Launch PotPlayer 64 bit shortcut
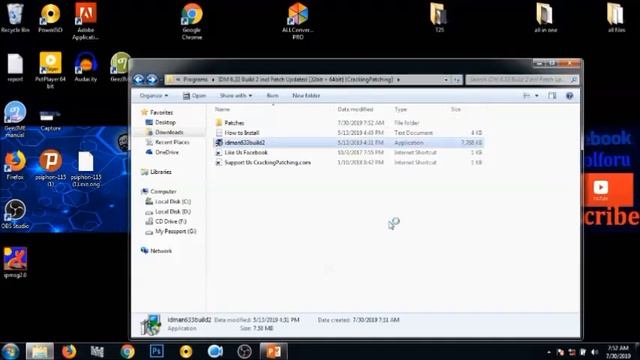Screen dimensions: 640x360 point(50,70)
